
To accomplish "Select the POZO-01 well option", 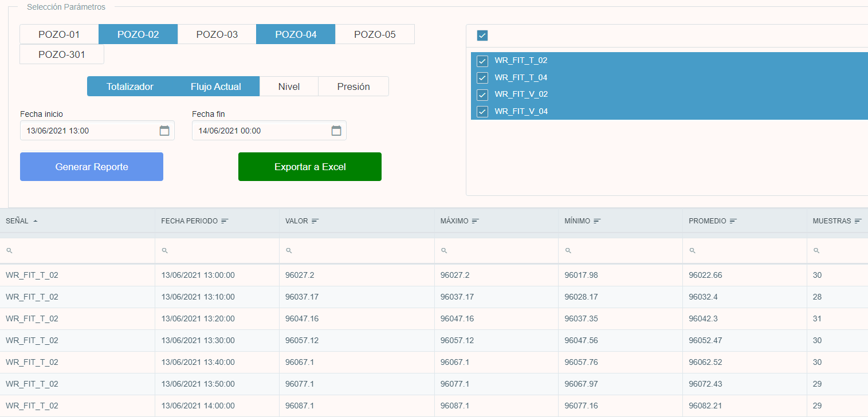I will point(59,34).
